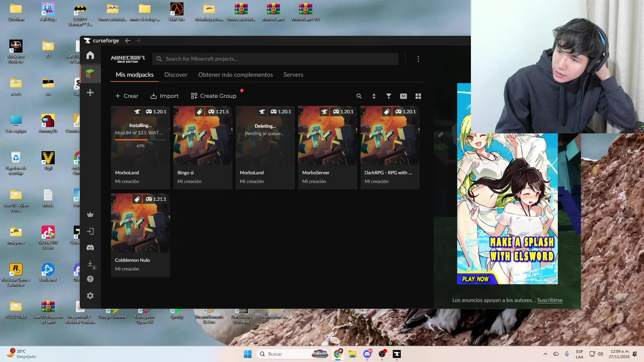Open the three-dot menu beside search bar
The height and width of the screenshot is (362, 644).
(x=418, y=59)
